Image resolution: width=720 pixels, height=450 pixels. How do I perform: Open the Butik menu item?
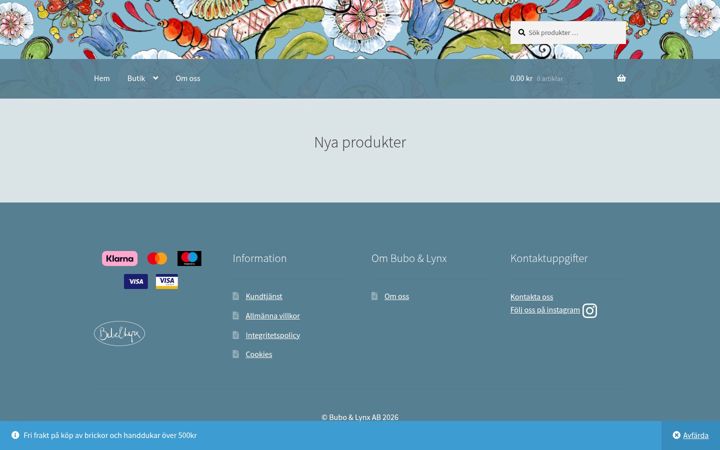(136, 79)
